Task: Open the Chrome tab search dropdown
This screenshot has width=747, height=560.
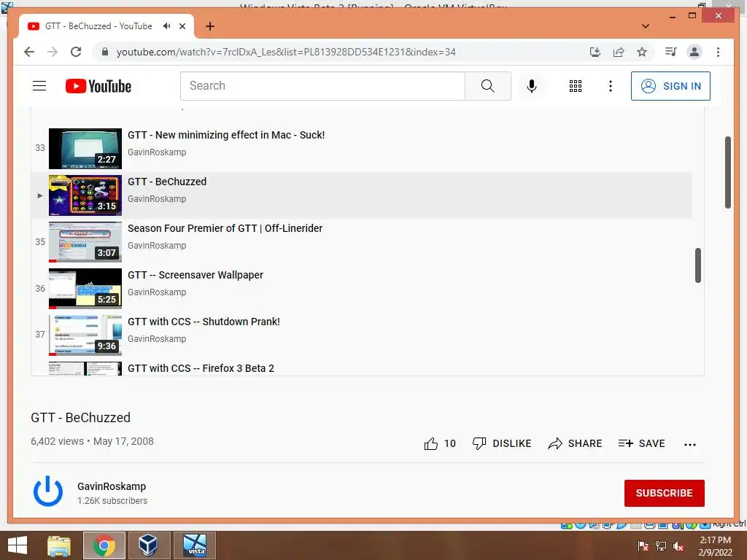Action: [x=646, y=26]
